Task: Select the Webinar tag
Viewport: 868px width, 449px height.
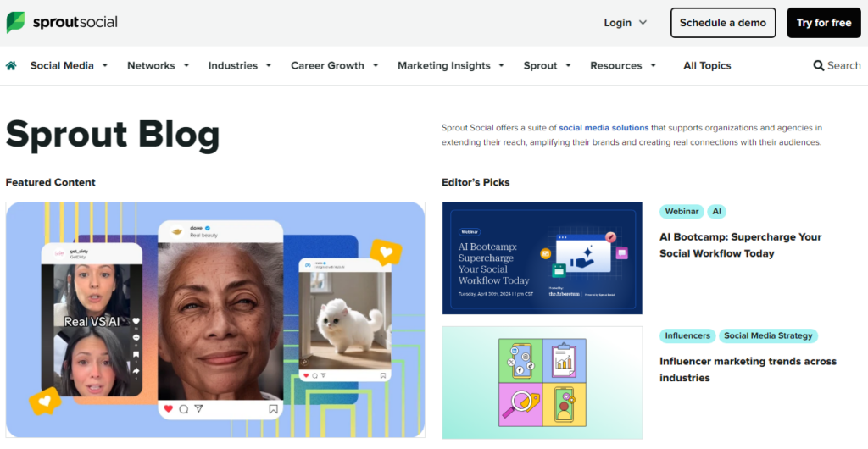Action: pos(682,211)
